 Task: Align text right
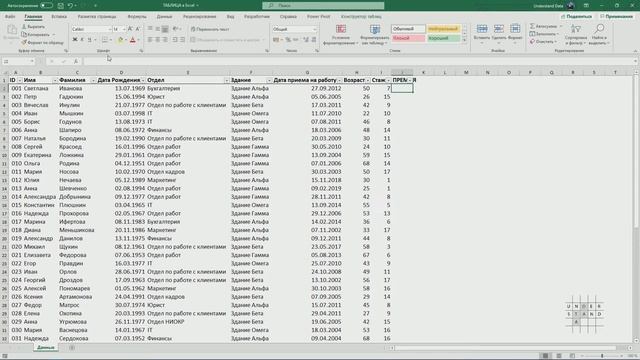165,40
